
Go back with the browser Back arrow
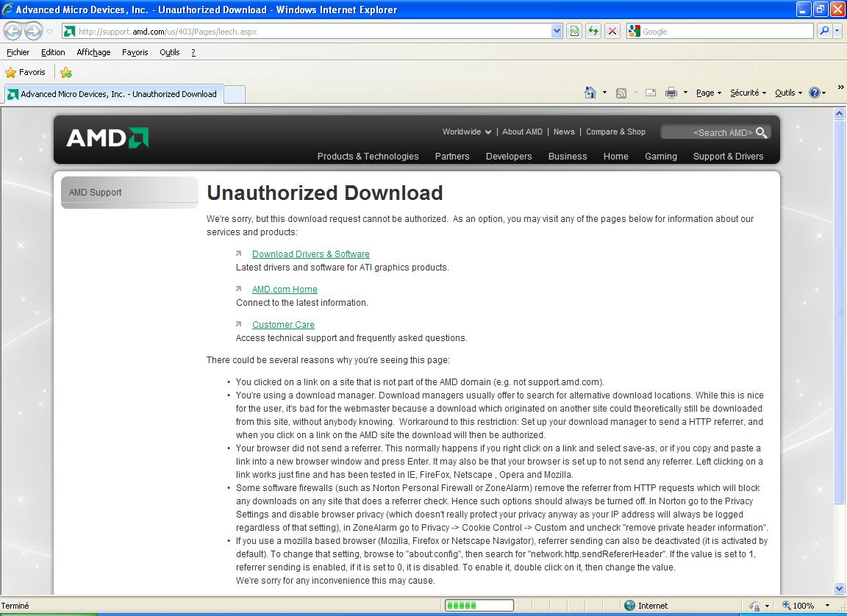pos(13,32)
